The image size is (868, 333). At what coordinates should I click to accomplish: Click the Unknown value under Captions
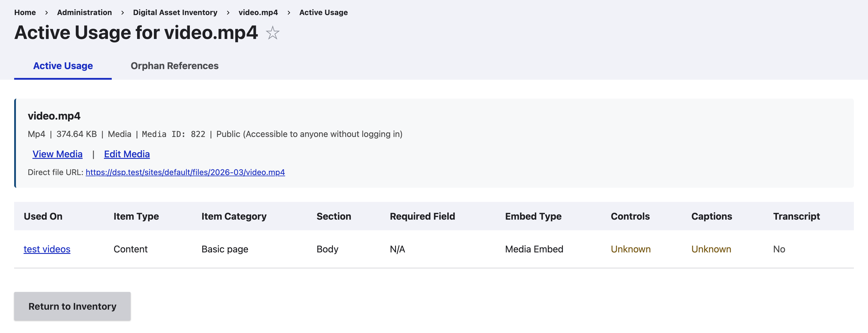point(711,249)
